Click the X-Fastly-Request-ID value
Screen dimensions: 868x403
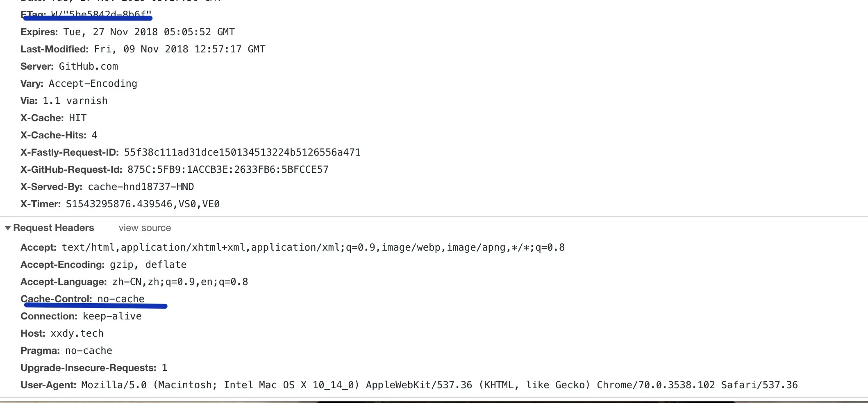(x=242, y=152)
